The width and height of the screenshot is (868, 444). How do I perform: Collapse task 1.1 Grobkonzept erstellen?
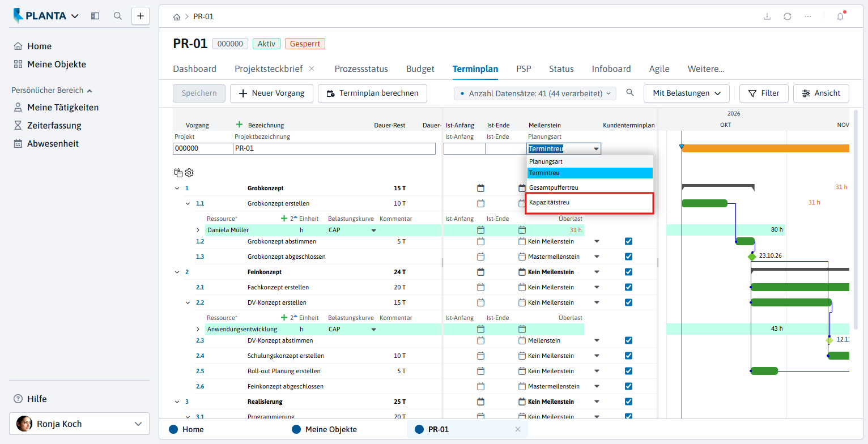point(188,203)
